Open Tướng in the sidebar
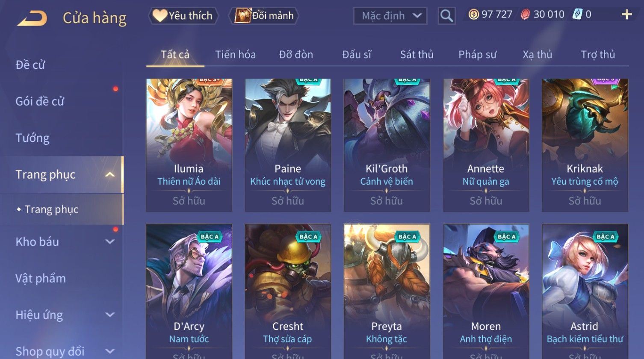 (x=32, y=138)
